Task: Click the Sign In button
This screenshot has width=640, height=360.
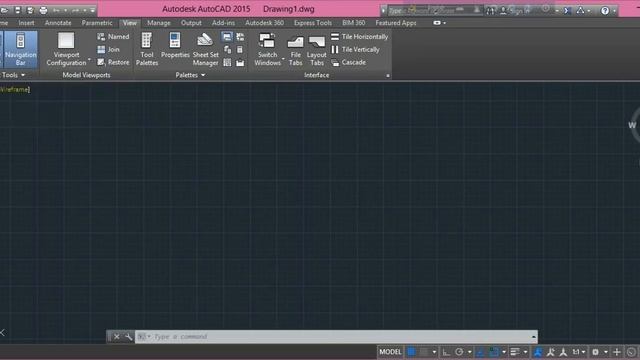Action: point(515,11)
